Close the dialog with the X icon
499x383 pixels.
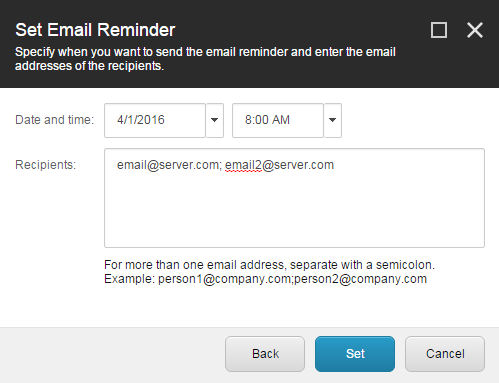pos(475,30)
